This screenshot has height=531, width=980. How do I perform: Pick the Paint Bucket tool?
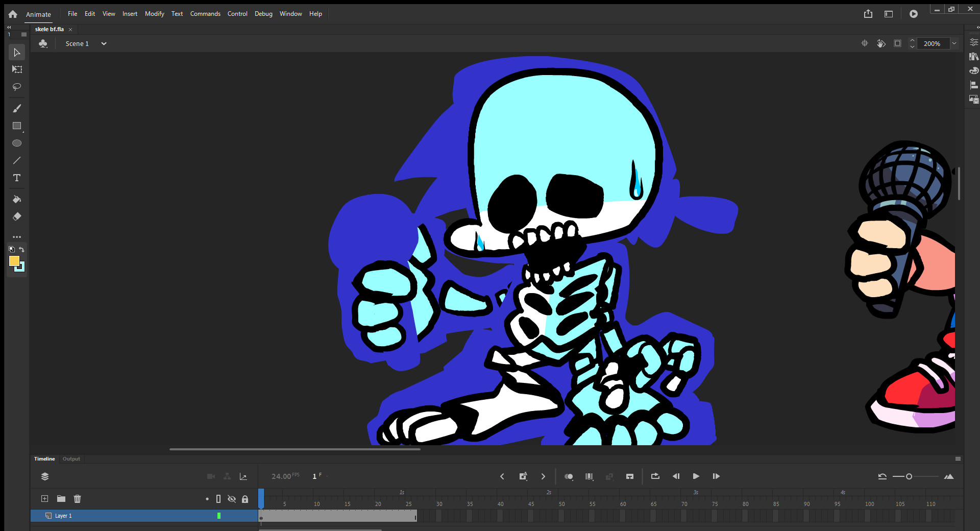tap(17, 199)
